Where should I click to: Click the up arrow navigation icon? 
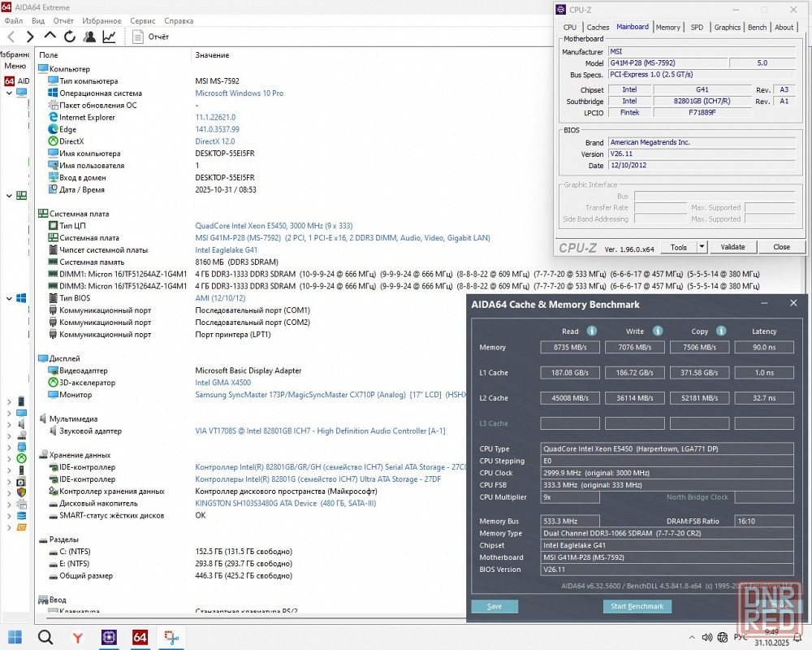[x=50, y=37]
